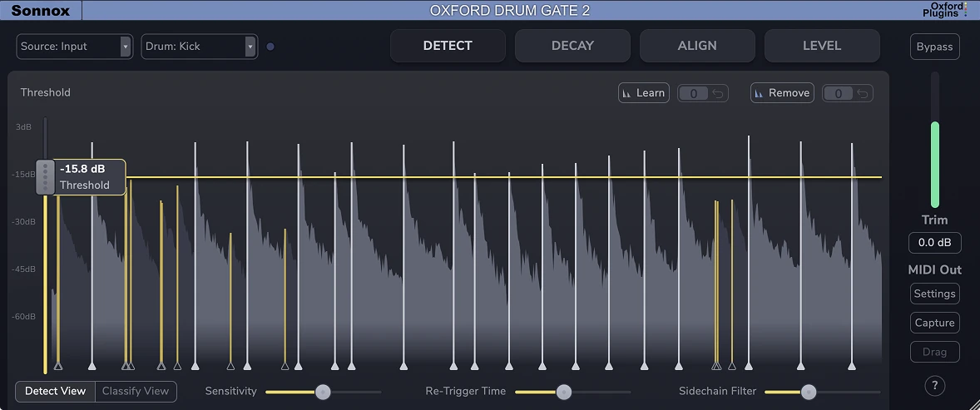Click the Trim level meter
Image resolution: width=980 pixels, height=410 pixels.
point(935,140)
